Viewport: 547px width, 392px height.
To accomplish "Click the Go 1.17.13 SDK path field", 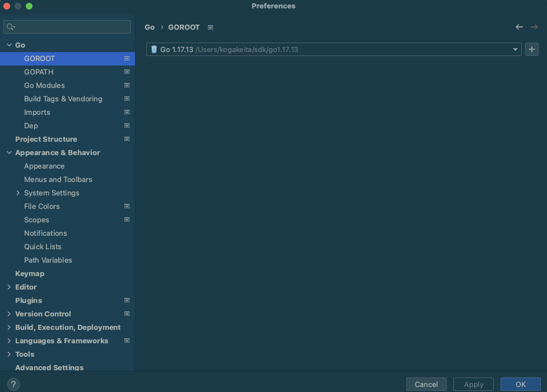I will [334, 49].
